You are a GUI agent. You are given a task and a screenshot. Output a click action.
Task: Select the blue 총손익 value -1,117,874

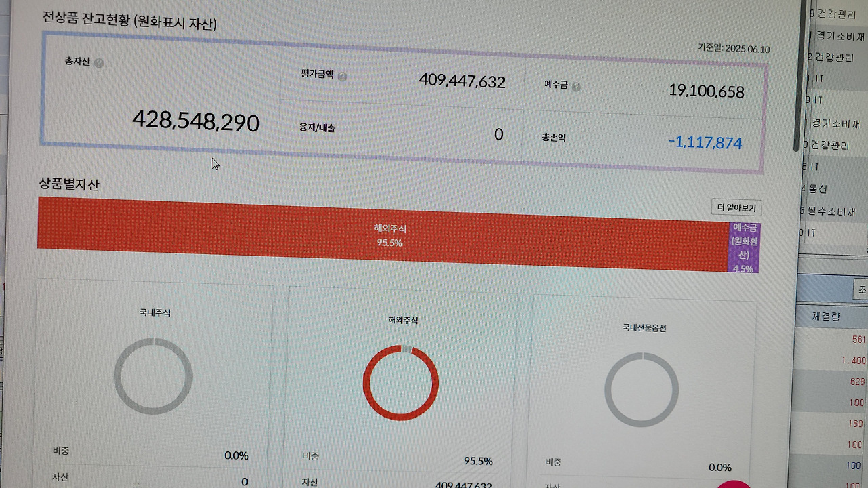point(705,143)
